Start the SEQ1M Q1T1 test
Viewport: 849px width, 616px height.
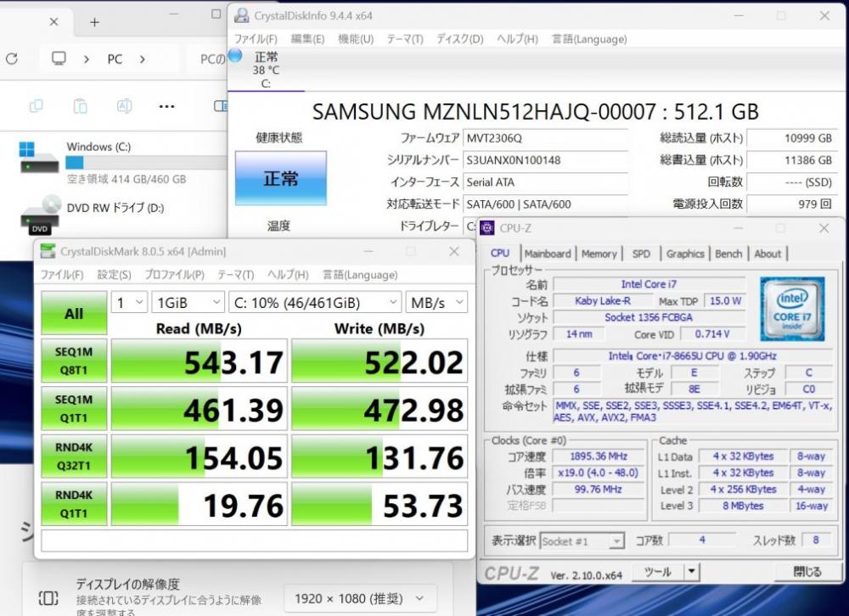74,408
